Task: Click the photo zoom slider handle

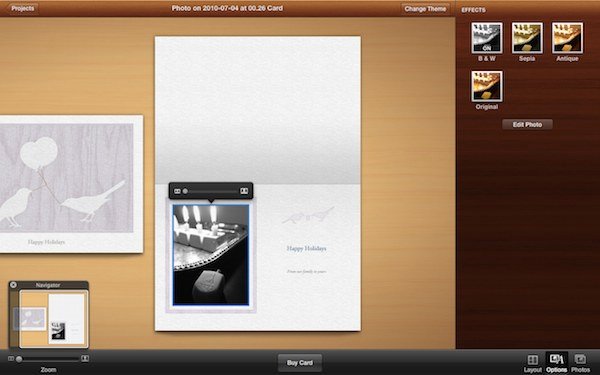Action: (185, 191)
